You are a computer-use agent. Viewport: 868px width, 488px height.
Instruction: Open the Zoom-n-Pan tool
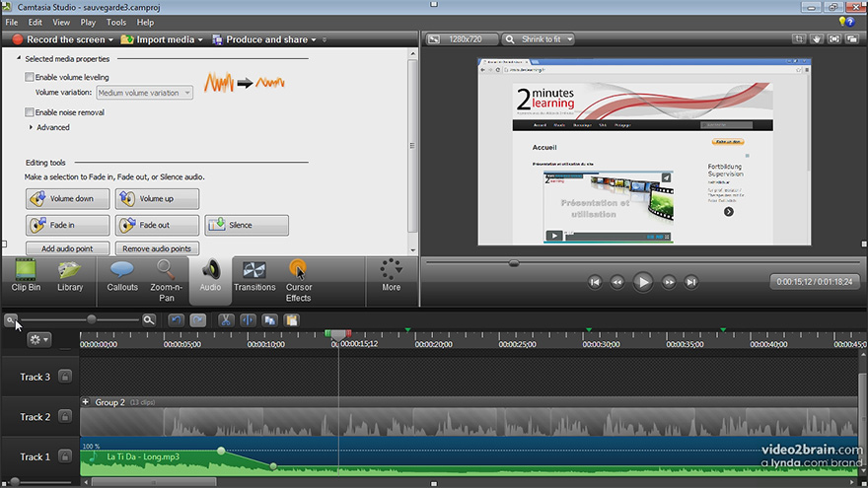pos(166,281)
